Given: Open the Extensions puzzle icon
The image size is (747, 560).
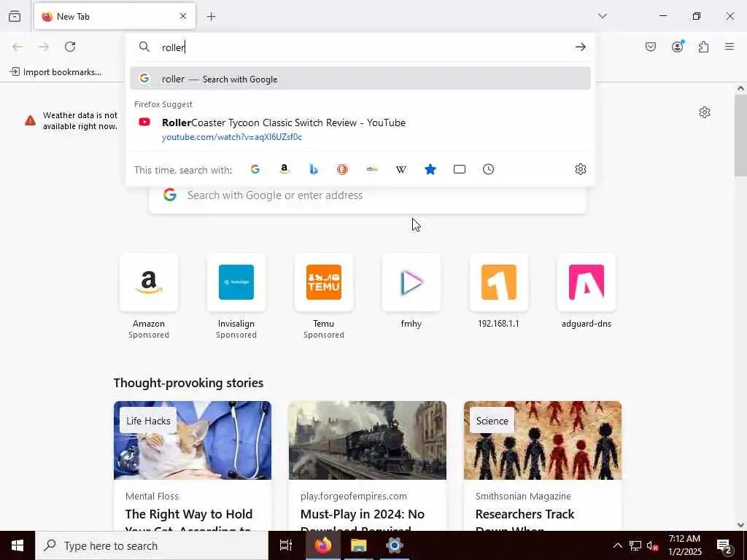Looking at the screenshot, I should [x=703, y=47].
